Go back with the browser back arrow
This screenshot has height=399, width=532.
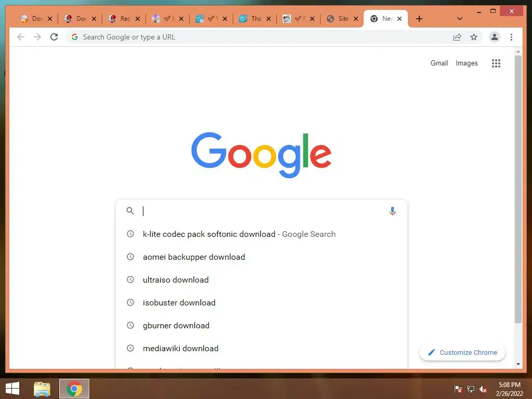[x=21, y=37]
